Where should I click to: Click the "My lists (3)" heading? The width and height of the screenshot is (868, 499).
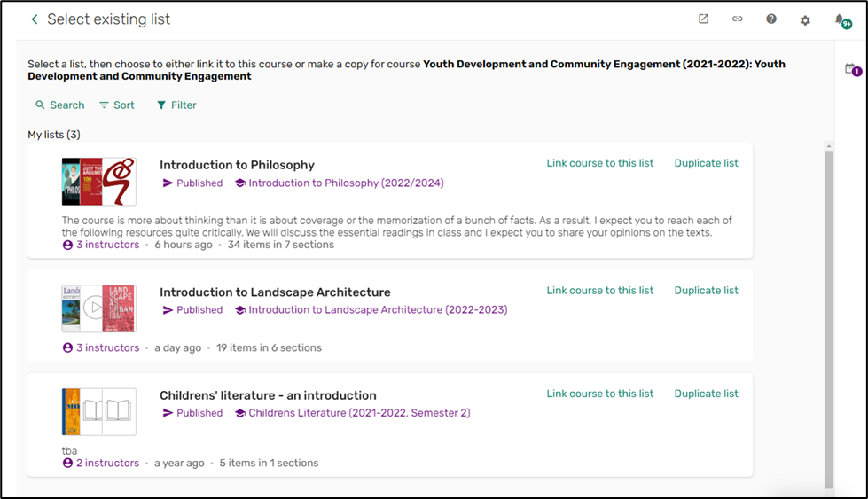54,135
